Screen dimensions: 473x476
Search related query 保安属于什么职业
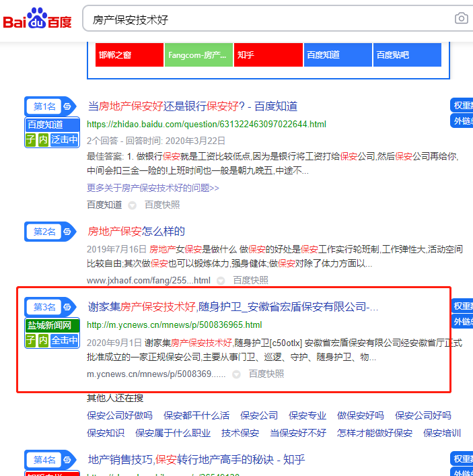click(x=173, y=433)
